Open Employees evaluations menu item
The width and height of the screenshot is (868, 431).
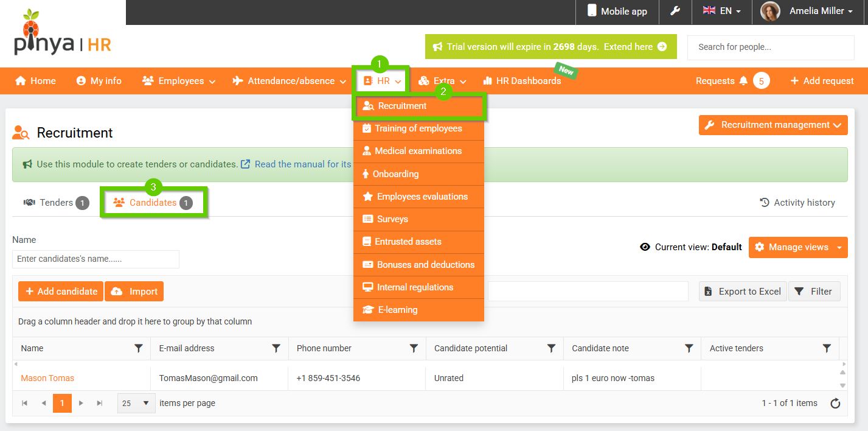coord(418,197)
